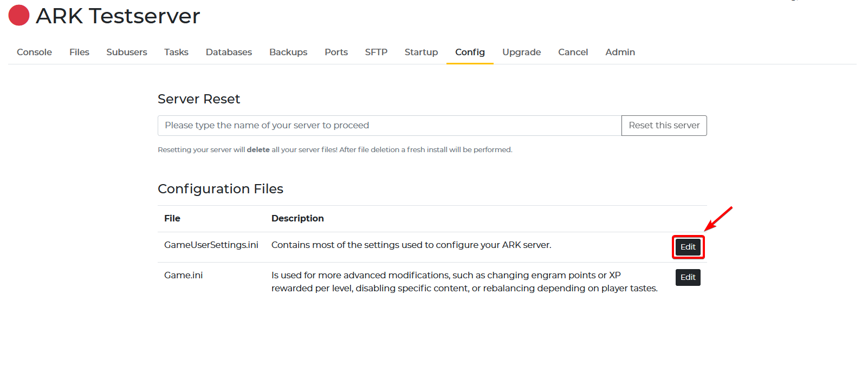Select the Config tab
Image resolution: width=868 pixels, height=379 pixels.
[470, 52]
